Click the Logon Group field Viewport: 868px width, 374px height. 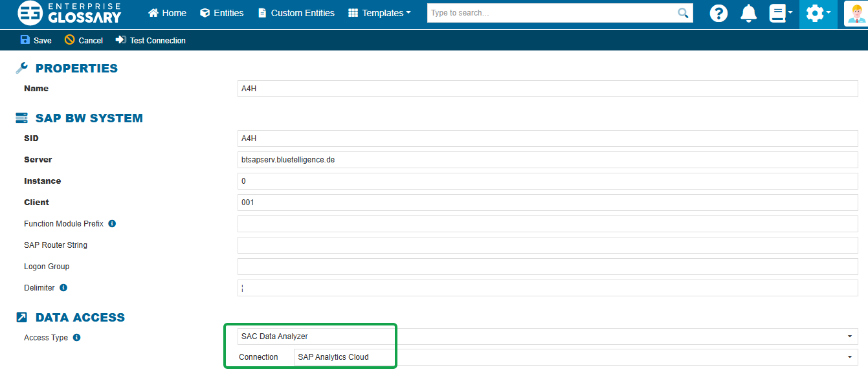point(548,267)
